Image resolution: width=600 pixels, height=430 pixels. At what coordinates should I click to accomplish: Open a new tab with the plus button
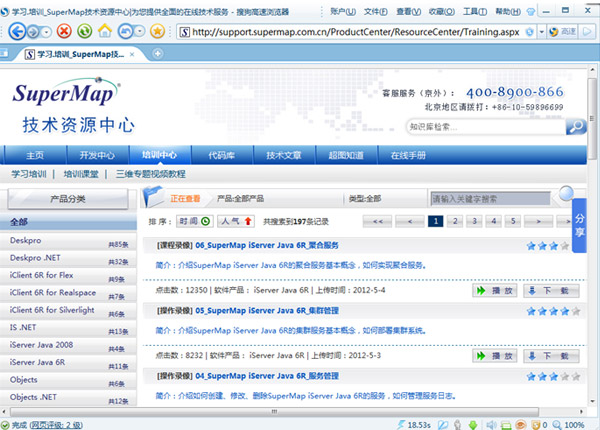(158, 54)
